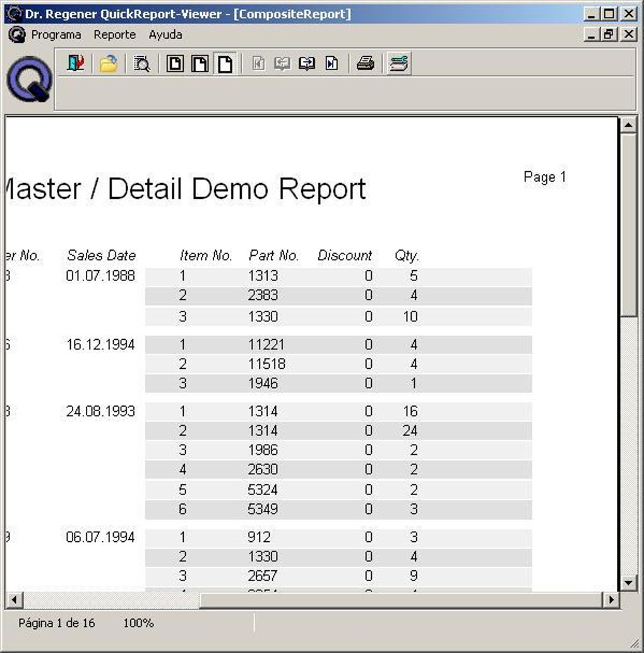Open the Programa menu

coord(56,35)
